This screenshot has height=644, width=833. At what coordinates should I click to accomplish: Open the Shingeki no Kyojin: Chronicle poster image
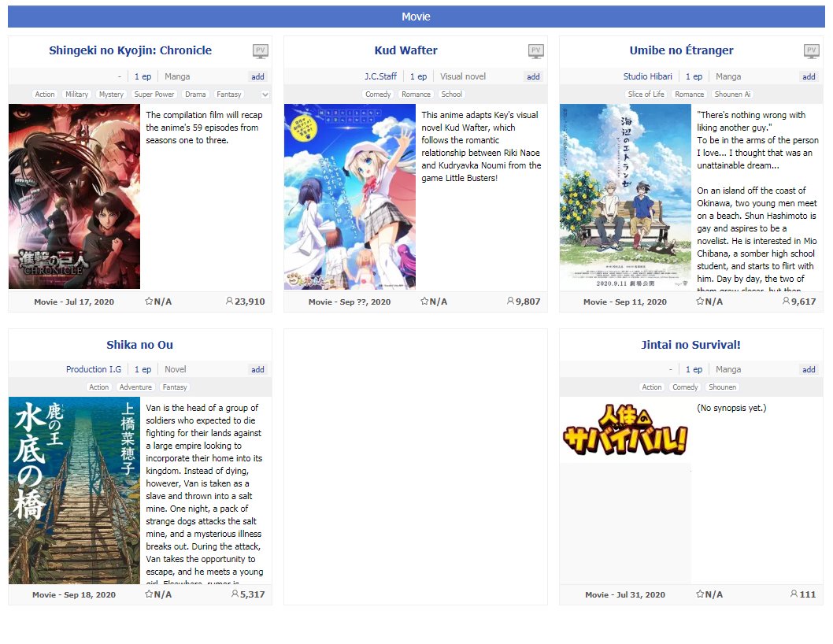pos(74,197)
